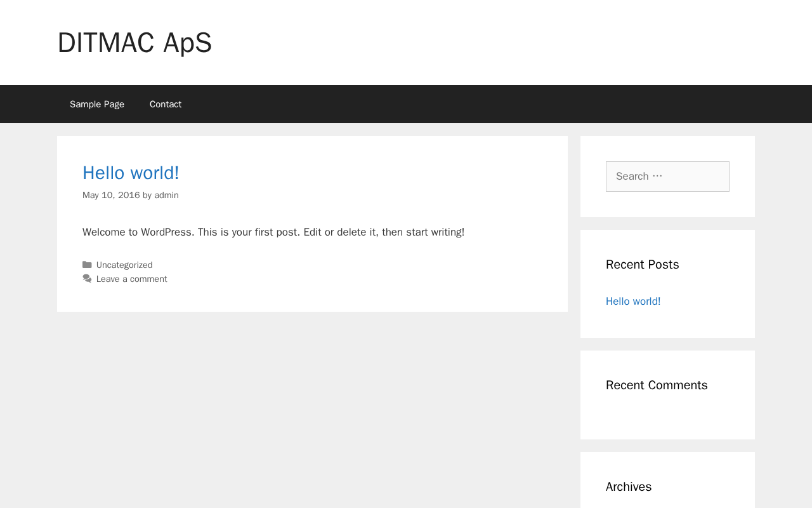Click the May 10, 2016 post date
The height and width of the screenshot is (508, 812).
tap(111, 195)
